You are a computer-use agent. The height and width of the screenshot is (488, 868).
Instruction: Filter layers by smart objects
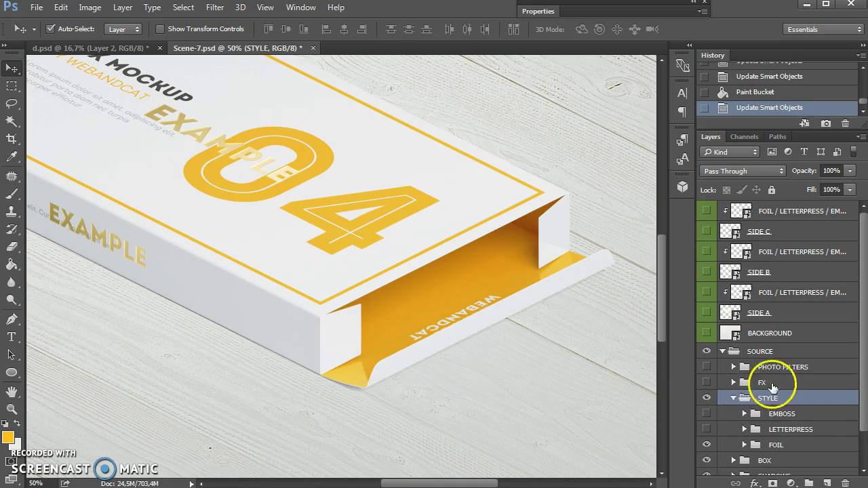click(x=837, y=152)
